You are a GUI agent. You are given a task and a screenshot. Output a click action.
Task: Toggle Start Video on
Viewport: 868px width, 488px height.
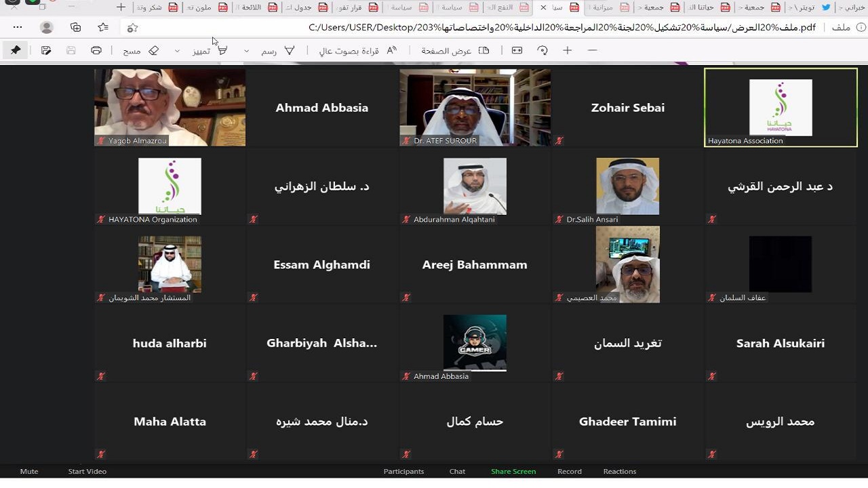[x=87, y=471]
